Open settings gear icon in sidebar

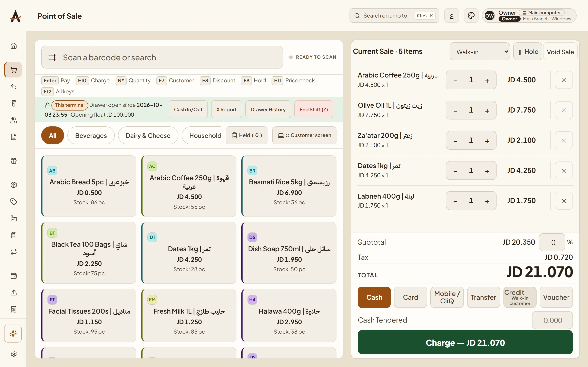point(14,353)
